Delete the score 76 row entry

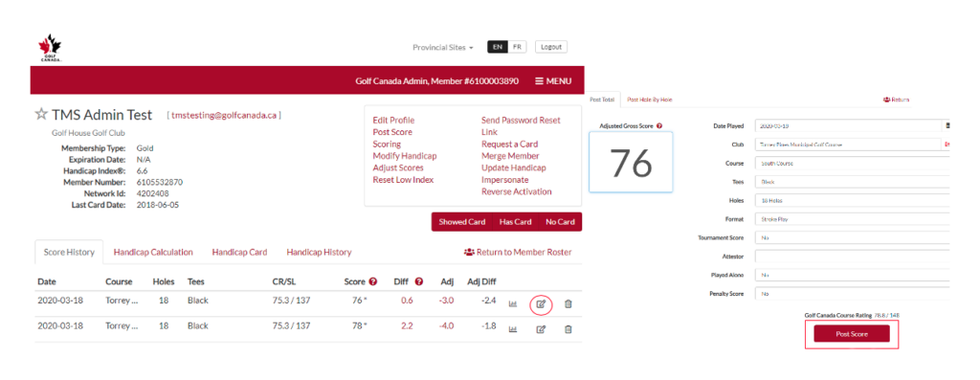pos(568,303)
